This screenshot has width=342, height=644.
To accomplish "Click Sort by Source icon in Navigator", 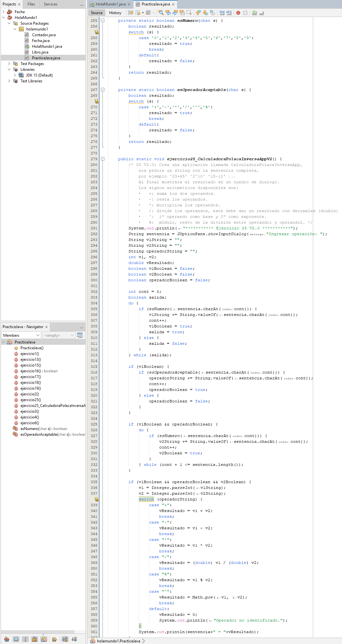I will click(x=74, y=639).
